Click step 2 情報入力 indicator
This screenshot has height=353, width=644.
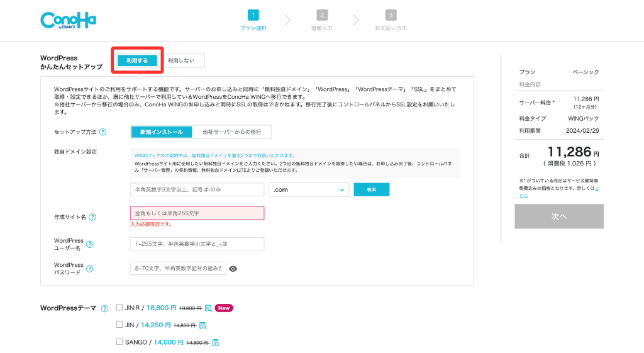click(322, 20)
